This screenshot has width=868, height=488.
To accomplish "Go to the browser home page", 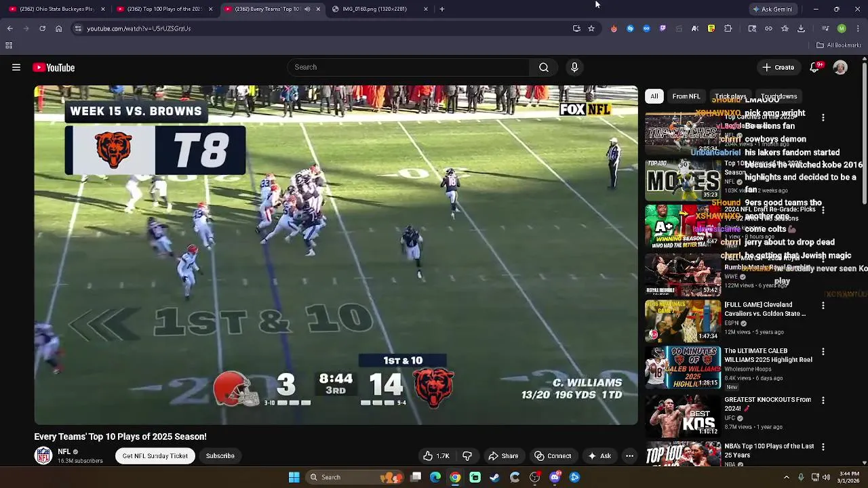I will click(58, 28).
